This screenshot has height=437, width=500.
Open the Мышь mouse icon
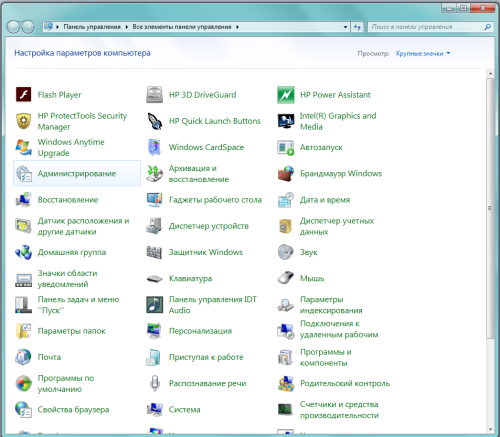click(x=286, y=278)
